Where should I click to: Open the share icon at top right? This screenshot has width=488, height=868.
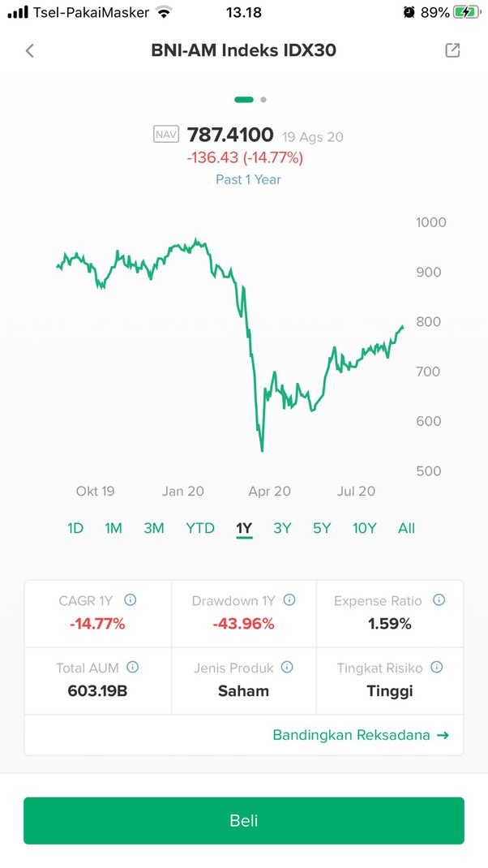[x=452, y=50]
